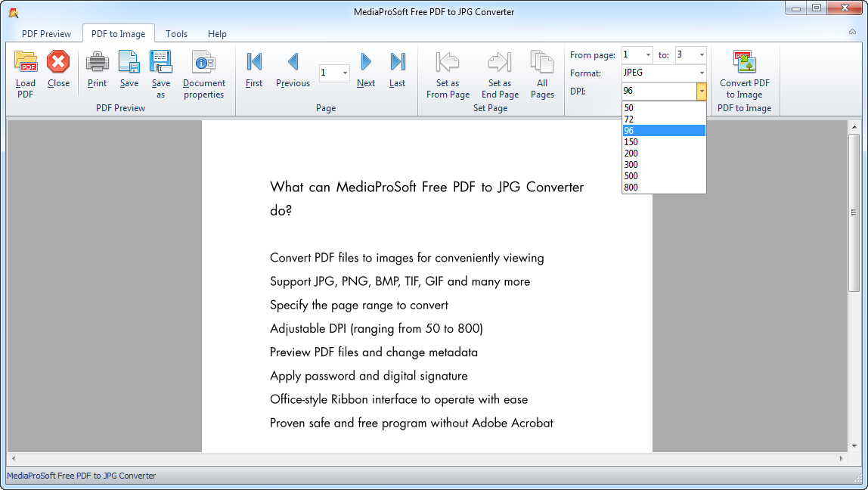This screenshot has width=868, height=490.
Task: Select 72 in the DPI list
Action: [x=664, y=119]
